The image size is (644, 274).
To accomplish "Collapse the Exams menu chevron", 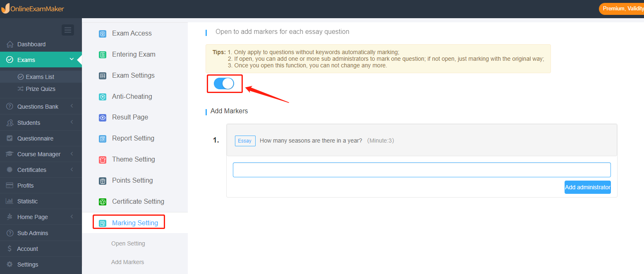I will coord(72,60).
